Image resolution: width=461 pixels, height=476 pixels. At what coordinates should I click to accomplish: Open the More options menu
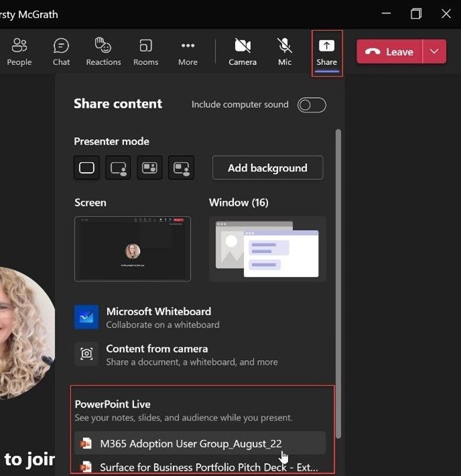188,52
